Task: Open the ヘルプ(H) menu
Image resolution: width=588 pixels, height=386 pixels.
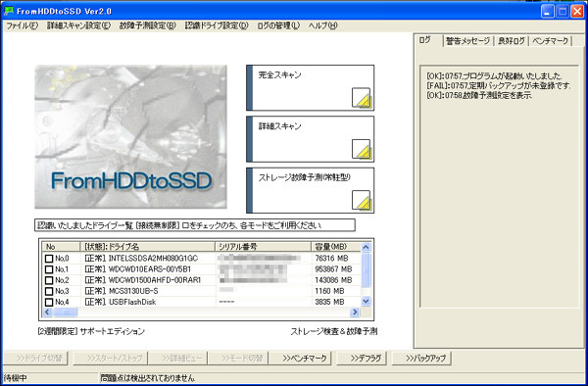Action: [x=322, y=25]
